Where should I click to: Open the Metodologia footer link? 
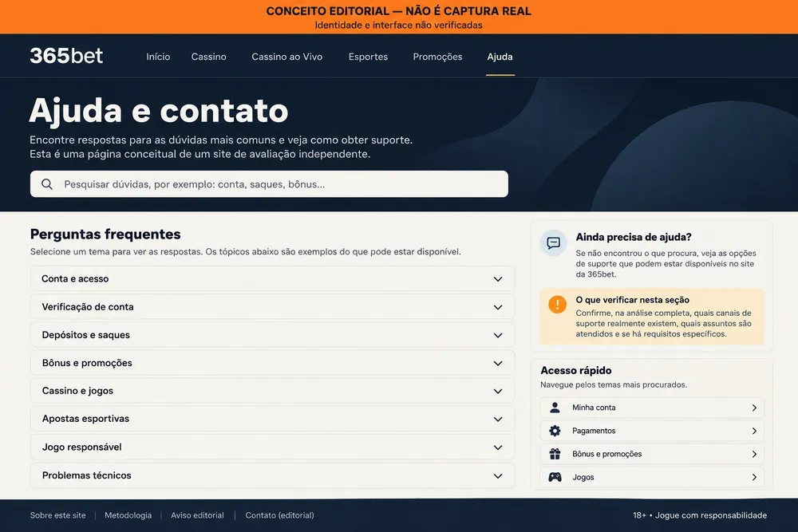(x=128, y=515)
